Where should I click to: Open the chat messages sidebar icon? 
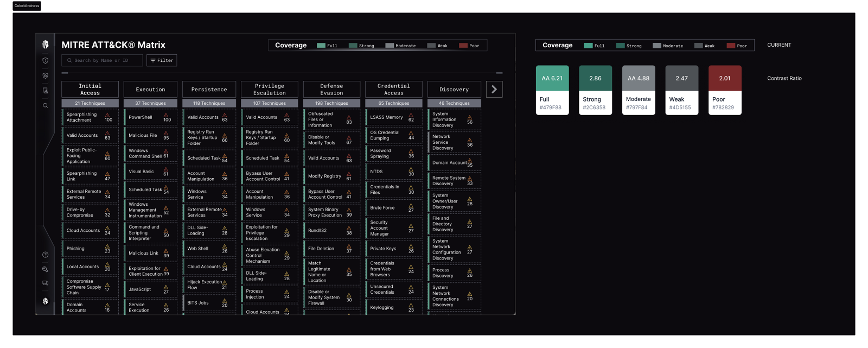46,283
